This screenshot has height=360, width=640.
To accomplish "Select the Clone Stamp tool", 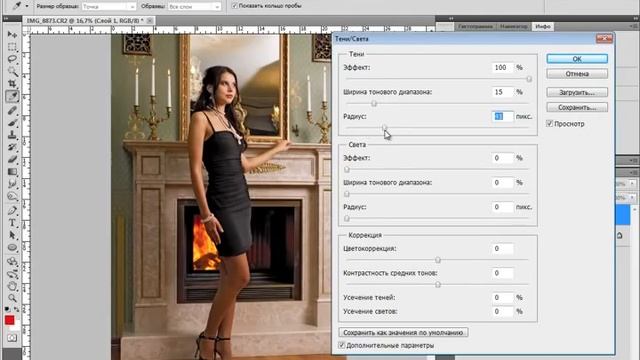I will [x=12, y=134].
